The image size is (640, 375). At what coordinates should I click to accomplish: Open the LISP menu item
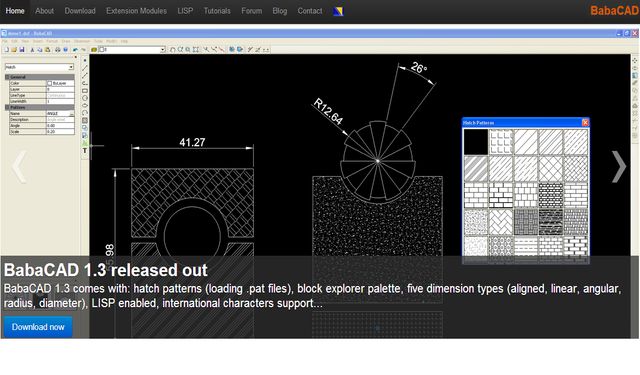click(185, 11)
